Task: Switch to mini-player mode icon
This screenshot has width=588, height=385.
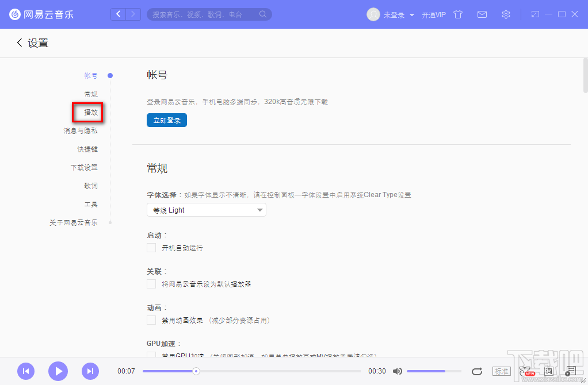Action: coord(535,14)
